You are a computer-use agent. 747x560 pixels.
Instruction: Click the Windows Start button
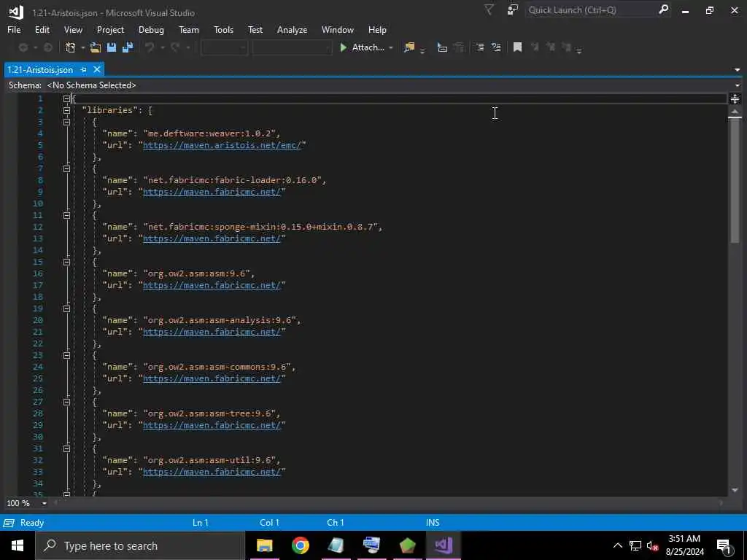click(x=18, y=545)
